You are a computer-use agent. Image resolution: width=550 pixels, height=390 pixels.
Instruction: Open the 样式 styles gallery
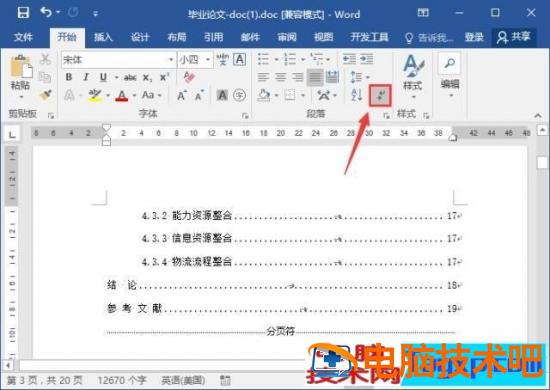413,76
